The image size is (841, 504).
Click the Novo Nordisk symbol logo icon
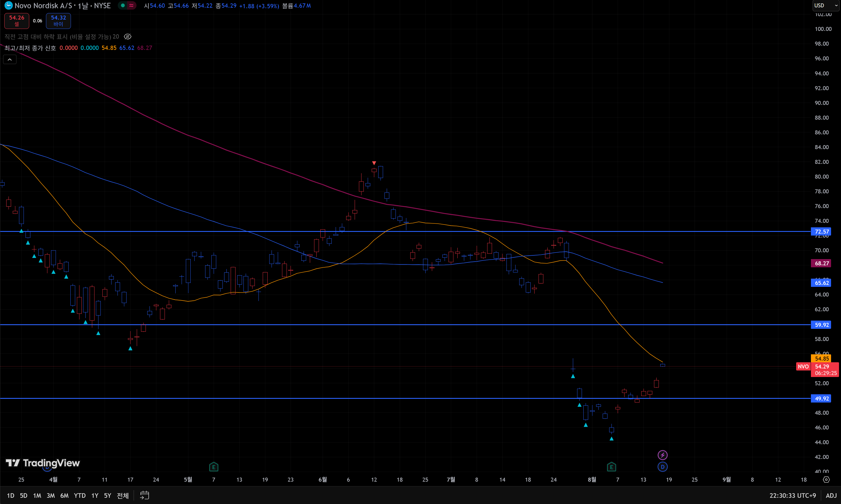8,5
